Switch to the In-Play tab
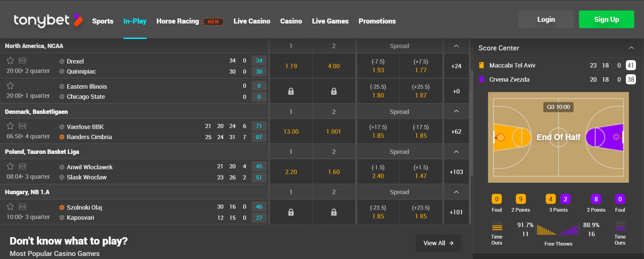644x259 pixels. coord(135,21)
